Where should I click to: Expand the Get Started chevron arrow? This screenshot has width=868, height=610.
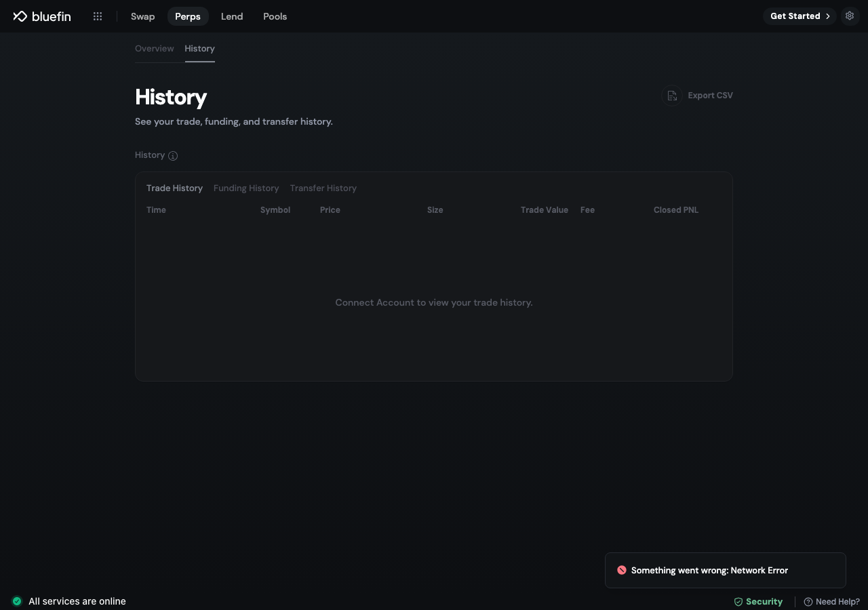click(828, 16)
